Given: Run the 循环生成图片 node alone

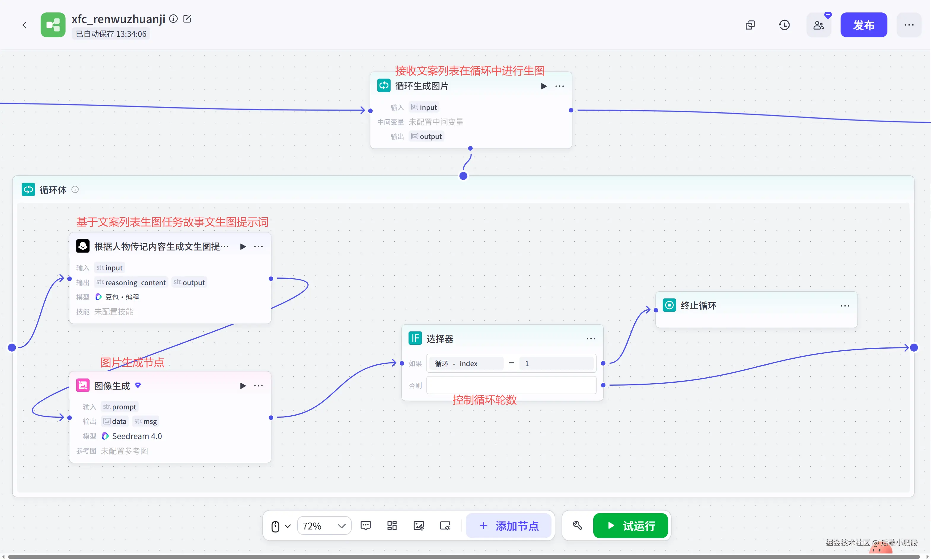Looking at the screenshot, I should tap(543, 86).
